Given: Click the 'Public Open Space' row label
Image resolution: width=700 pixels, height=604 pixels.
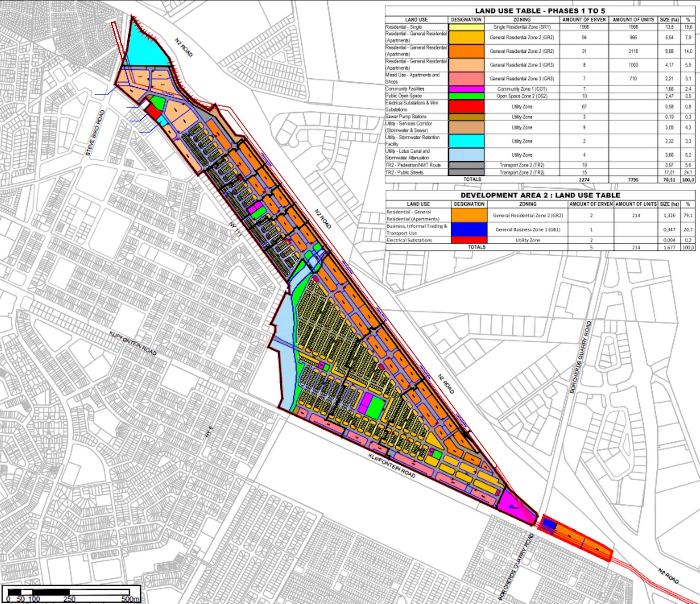Looking at the screenshot, I should click(403, 96).
